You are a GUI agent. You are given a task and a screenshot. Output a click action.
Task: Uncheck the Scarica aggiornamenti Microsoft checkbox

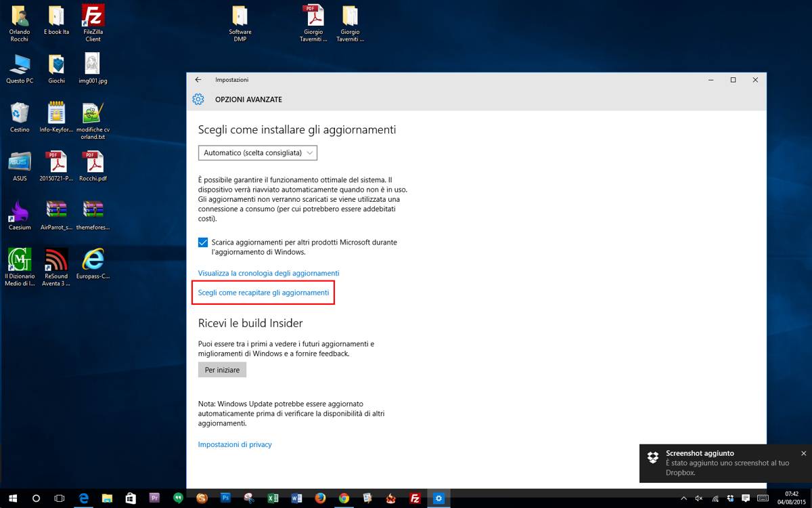tap(202, 242)
